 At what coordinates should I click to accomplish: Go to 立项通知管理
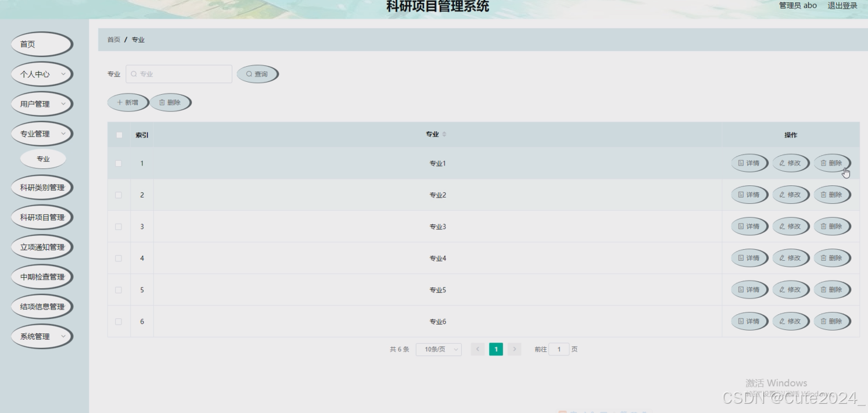[41, 247]
